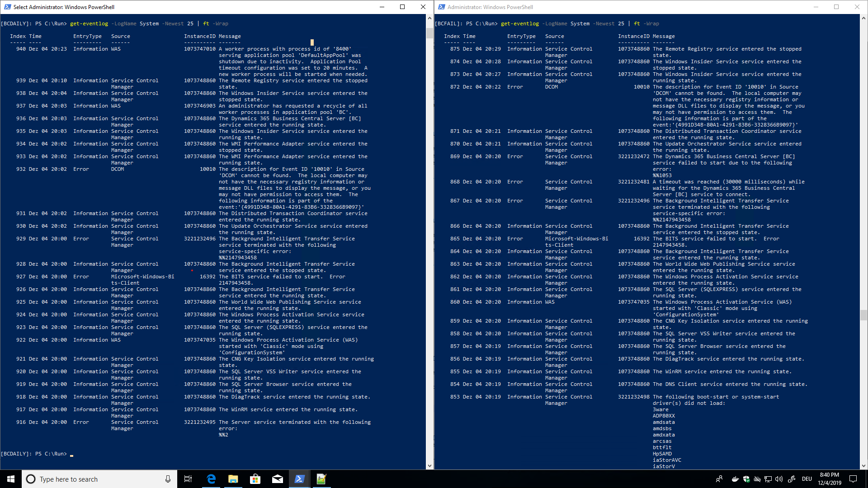Open the Mail app from the taskbar
The width and height of the screenshot is (868, 488).
[277, 479]
